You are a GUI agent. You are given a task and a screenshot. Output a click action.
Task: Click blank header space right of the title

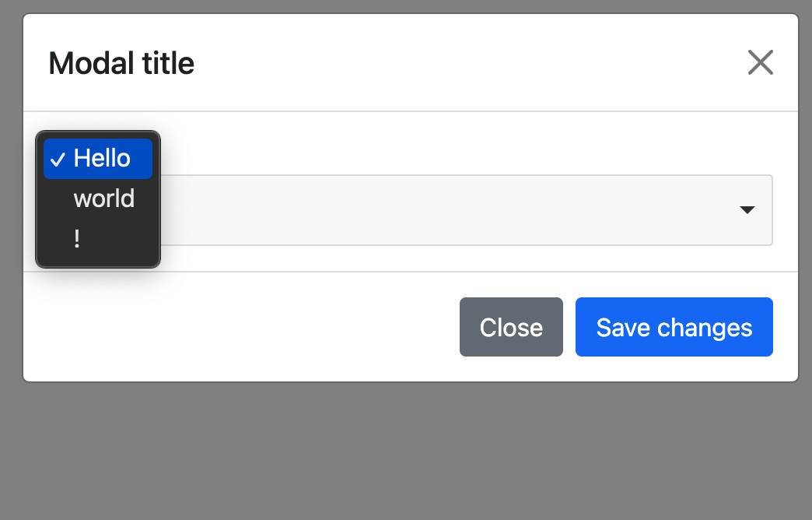point(467,63)
